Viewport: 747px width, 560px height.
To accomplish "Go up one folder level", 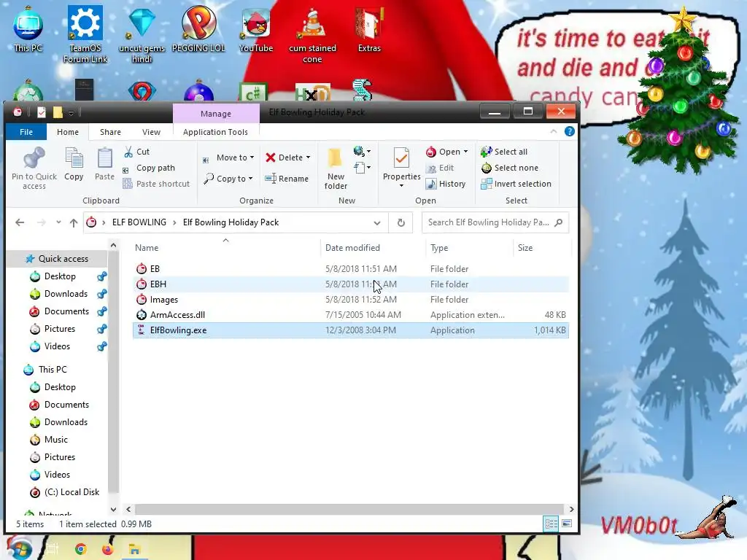I will point(74,222).
